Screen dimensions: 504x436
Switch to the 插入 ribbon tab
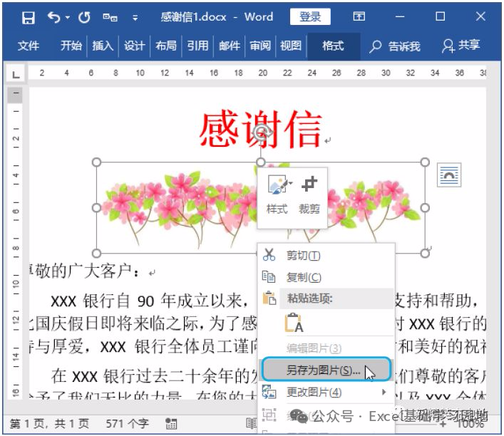click(103, 46)
